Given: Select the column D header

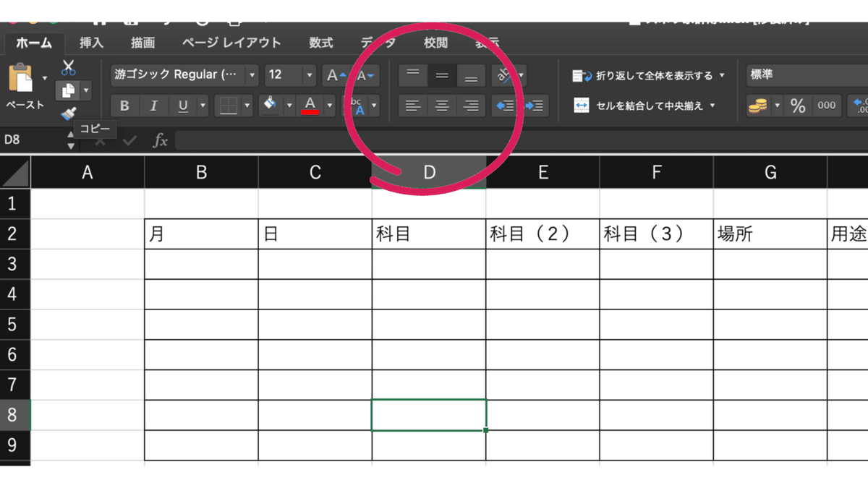Looking at the screenshot, I should click(428, 172).
